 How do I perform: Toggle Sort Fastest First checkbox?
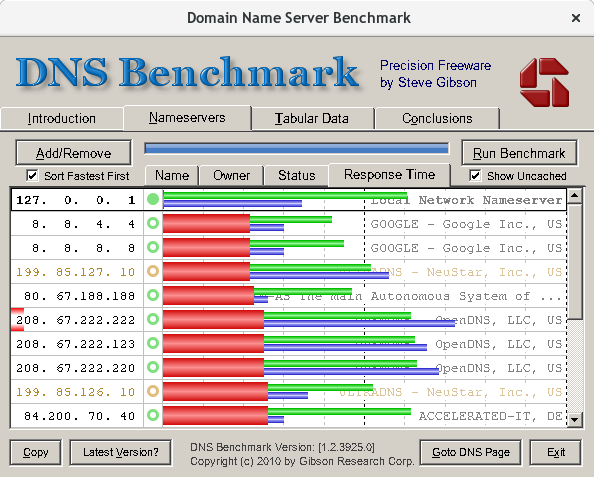click(33, 175)
